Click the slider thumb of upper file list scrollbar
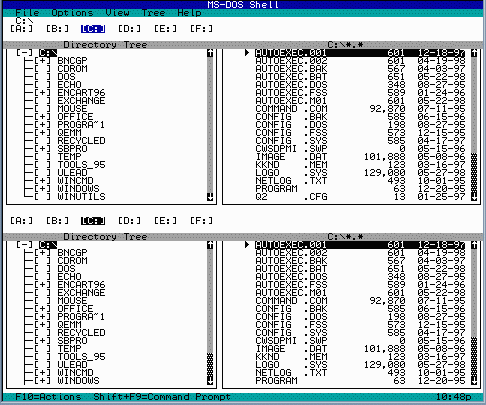The image size is (486, 405). click(x=474, y=173)
